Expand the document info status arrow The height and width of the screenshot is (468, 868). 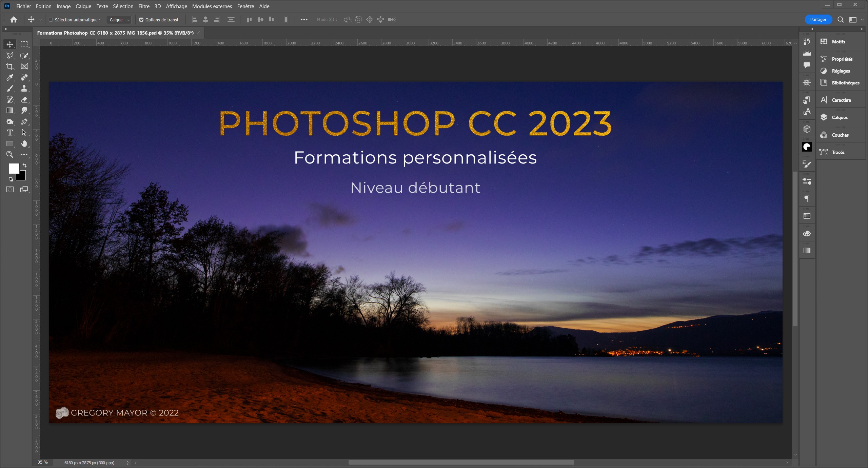[127, 463]
